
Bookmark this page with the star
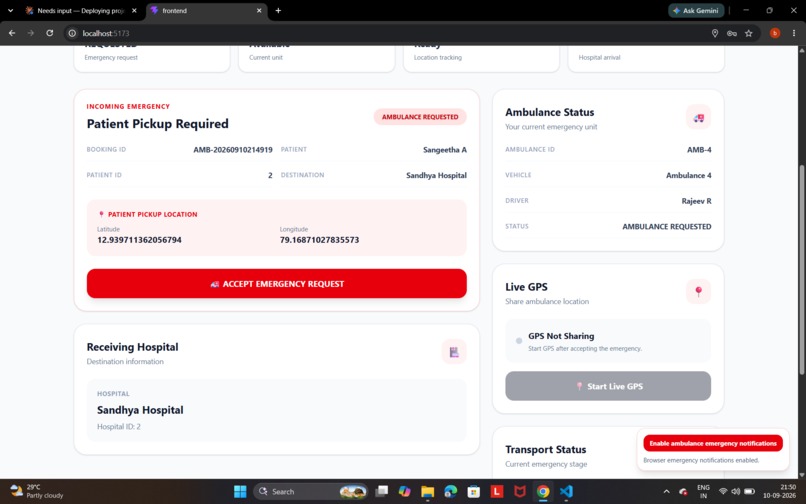point(748,33)
